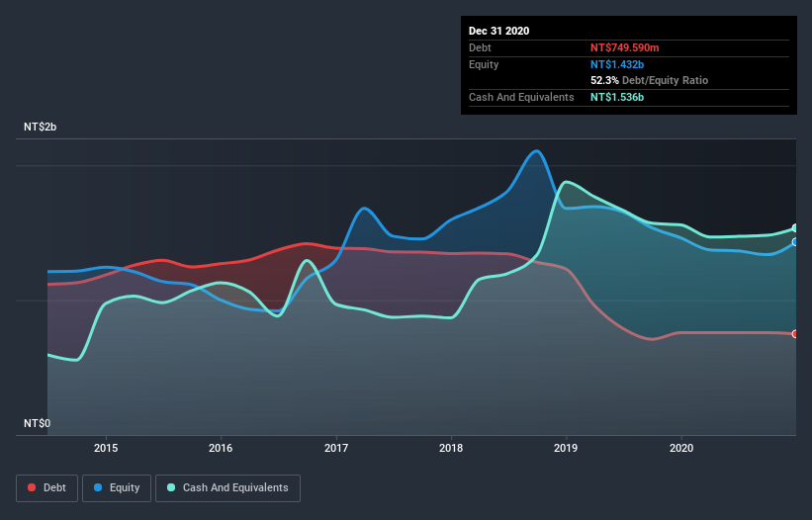Click the Debt label in tooltip

point(480,47)
